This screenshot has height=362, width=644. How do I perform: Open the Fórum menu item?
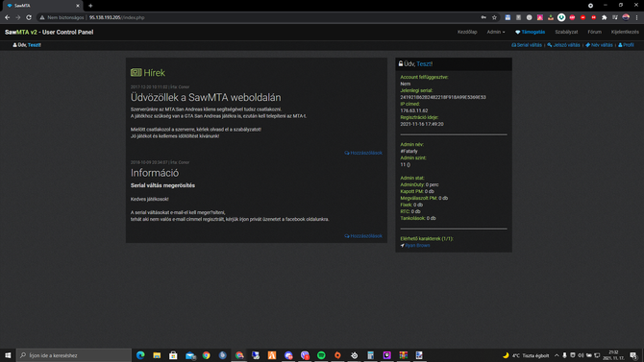594,32
